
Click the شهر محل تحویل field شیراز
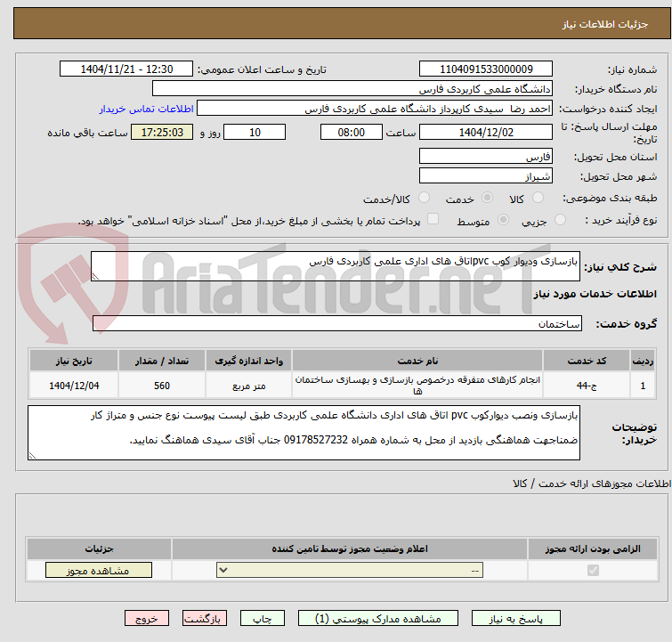coord(486,175)
